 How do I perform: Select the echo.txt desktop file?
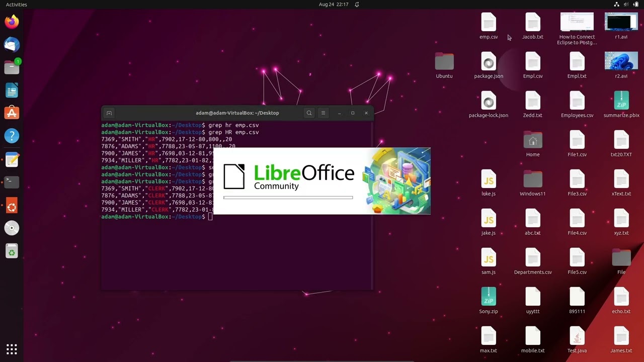pyautogui.click(x=621, y=301)
